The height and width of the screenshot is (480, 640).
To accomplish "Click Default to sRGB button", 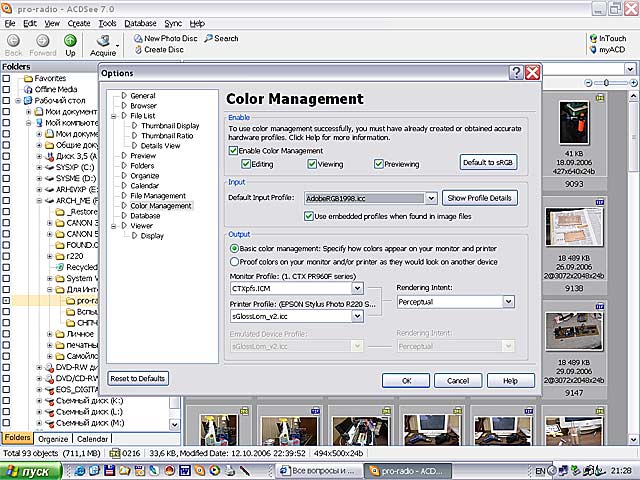I will coord(488,162).
